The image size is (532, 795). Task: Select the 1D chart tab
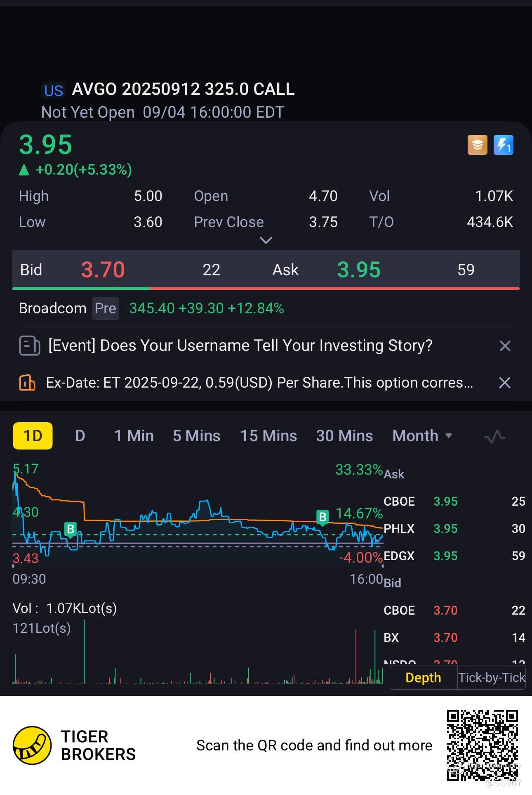(x=33, y=436)
